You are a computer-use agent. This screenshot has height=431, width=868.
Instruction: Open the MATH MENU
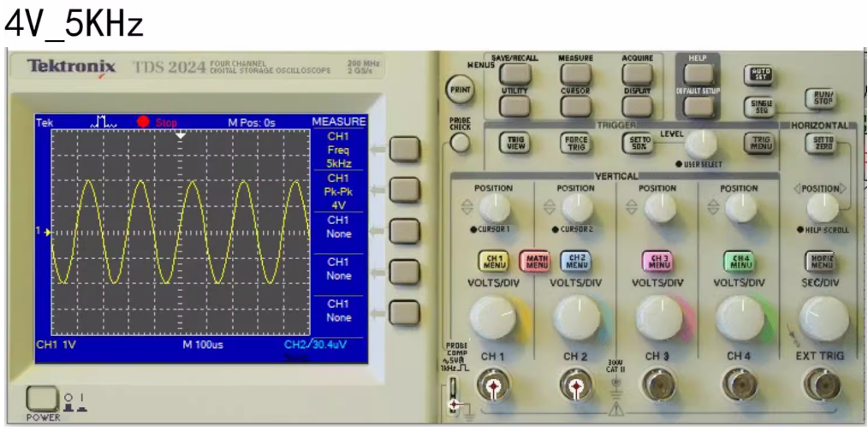(x=537, y=262)
